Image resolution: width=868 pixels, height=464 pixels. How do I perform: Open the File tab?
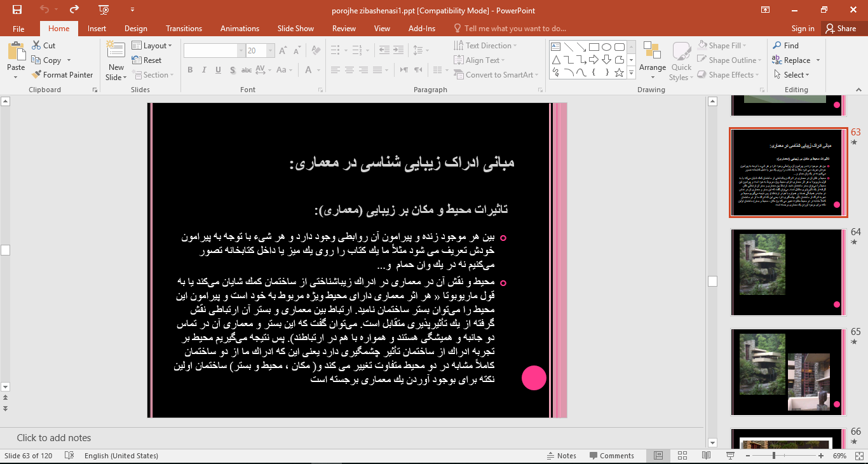point(18,29)
